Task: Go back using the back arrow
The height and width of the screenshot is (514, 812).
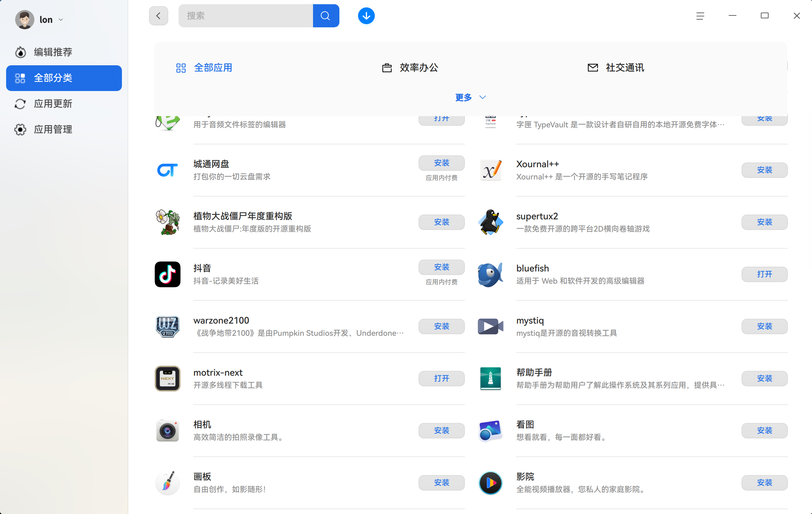Action: point(158,15)
